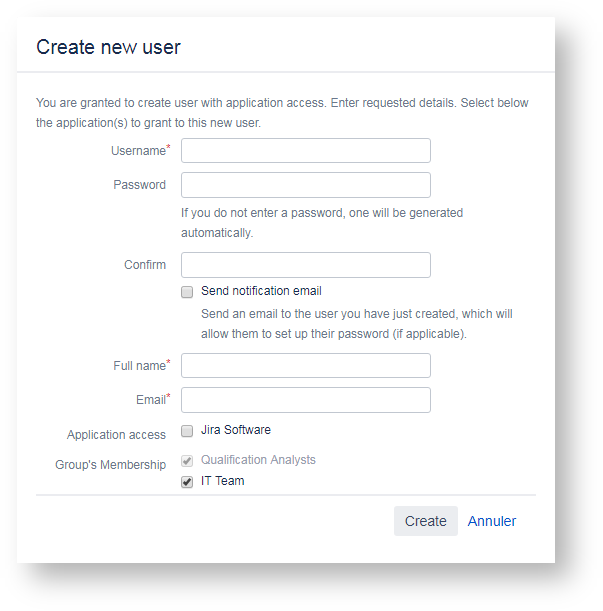Click the "Send notification email" label text

261,291
